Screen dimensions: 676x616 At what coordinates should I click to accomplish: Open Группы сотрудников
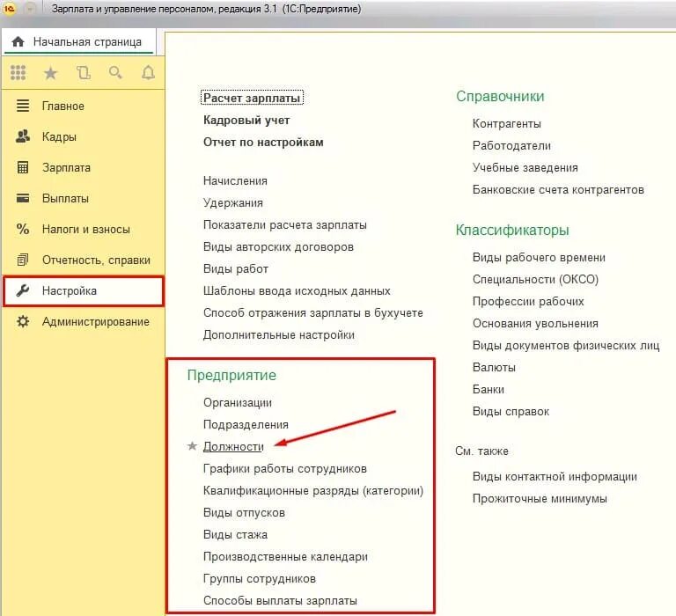(x=259, y=578)
